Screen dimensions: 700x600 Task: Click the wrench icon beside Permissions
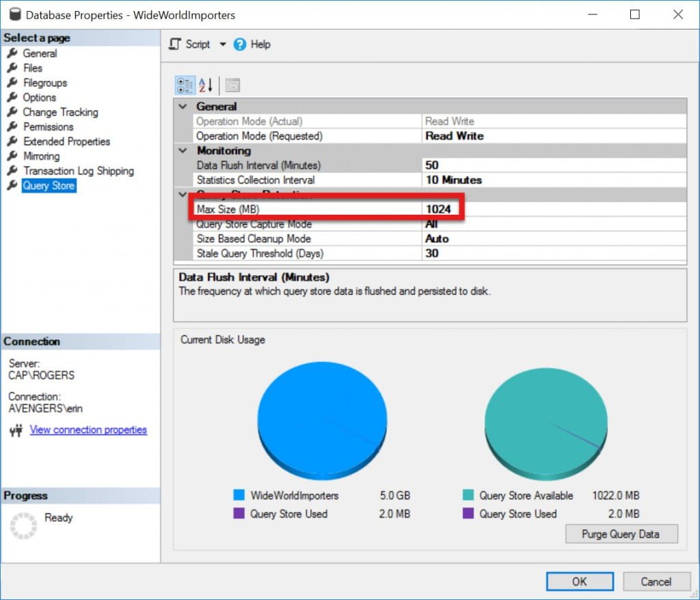12,127
